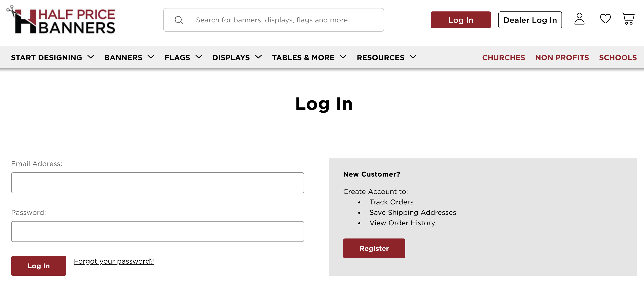The image size is (644, 282).
Task: Click the Half Price Banners logo
Action: pyautogui.click(x=61, y=20)
